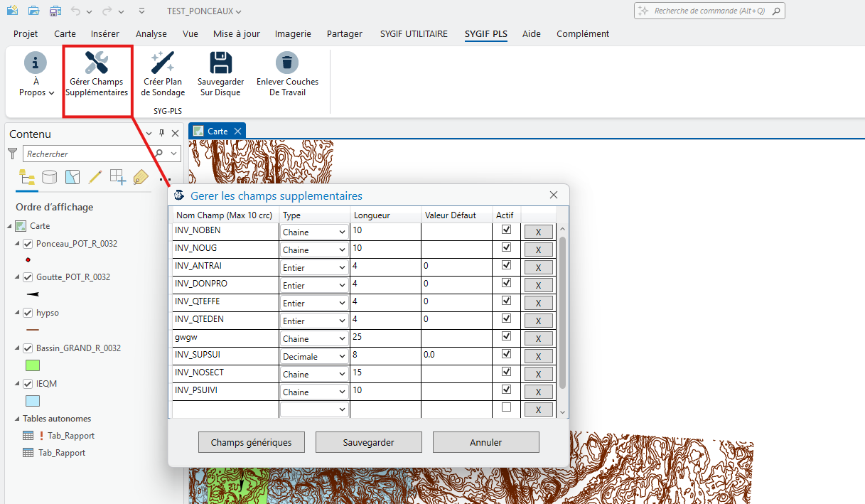The width and height of the screenshot is (865, 504).
Task: Click the Gérer Champs Supplémentaires wrench icon
Action: pyautogui.click(x=97, y=63)
